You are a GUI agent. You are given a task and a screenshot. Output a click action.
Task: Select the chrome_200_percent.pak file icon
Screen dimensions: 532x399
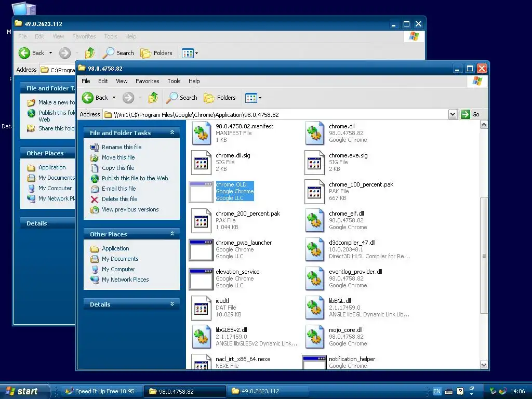click(x=201, y=221)
